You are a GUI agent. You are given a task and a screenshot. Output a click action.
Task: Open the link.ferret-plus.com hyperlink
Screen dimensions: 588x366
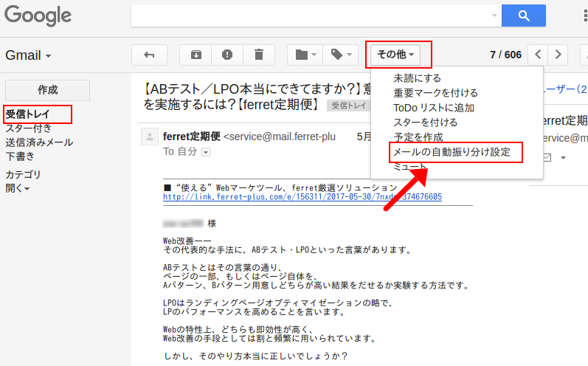(302, 196)
